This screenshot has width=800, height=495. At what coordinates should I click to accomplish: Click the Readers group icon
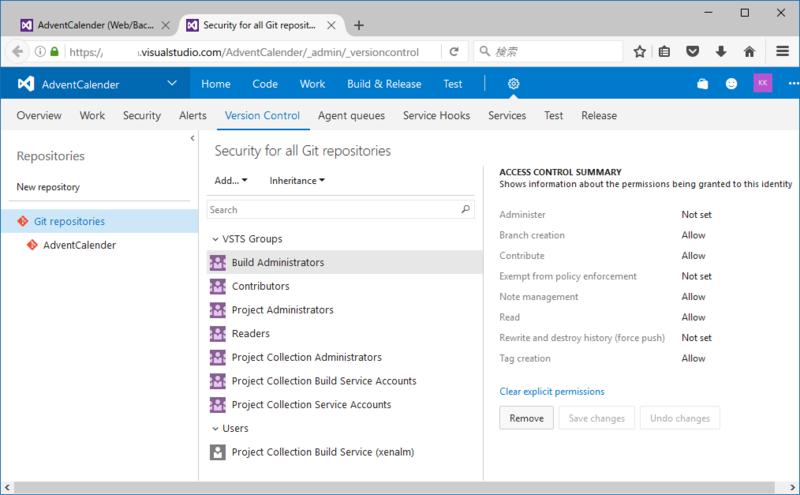click(218, 334)
